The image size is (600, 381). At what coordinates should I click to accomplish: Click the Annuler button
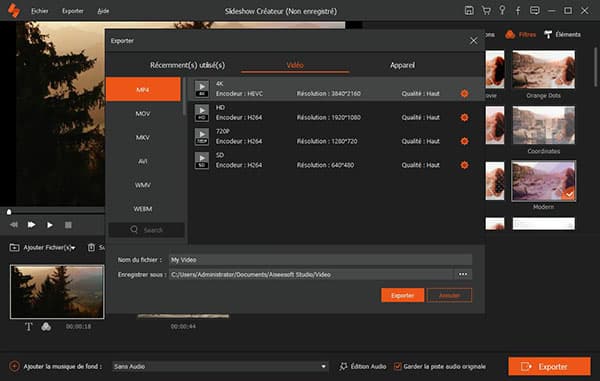[x=449, y=295]
